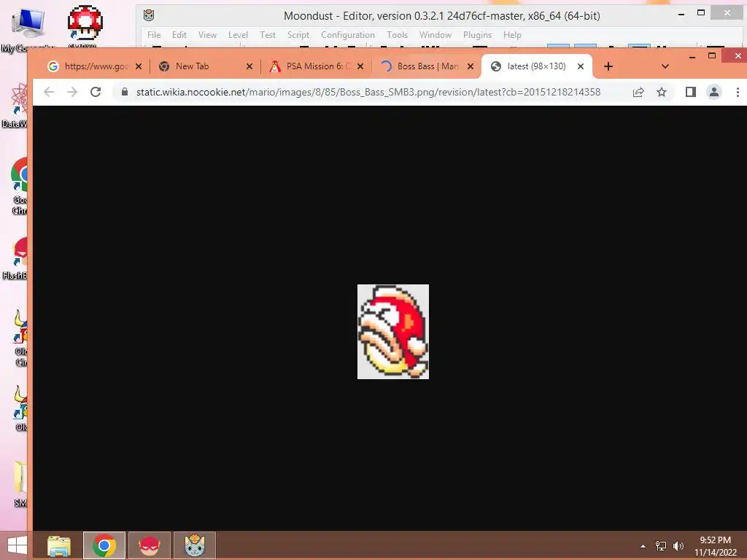Open Edit menu in Moondust Editor

(x=179, y=35)
